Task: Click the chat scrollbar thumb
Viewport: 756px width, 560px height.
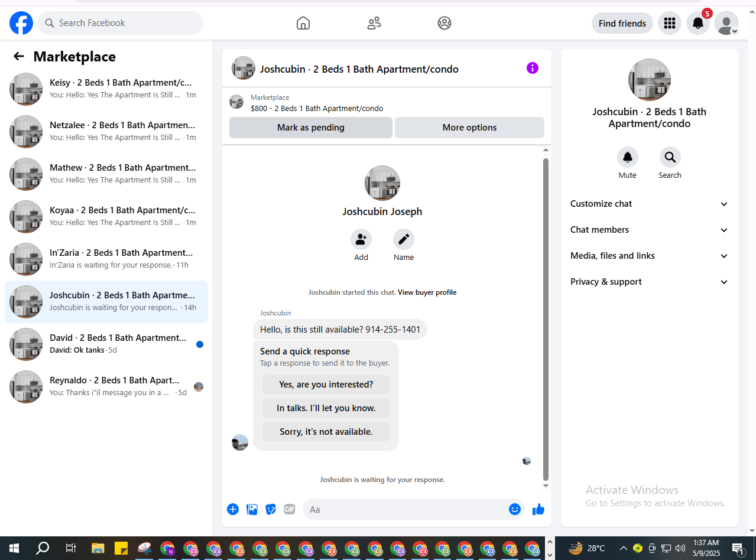Action: coord(546,319)
